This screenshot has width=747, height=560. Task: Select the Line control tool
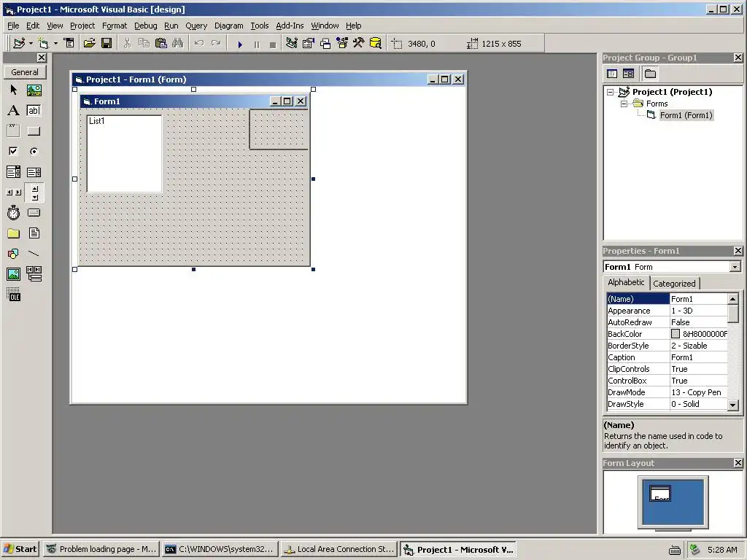34,254
